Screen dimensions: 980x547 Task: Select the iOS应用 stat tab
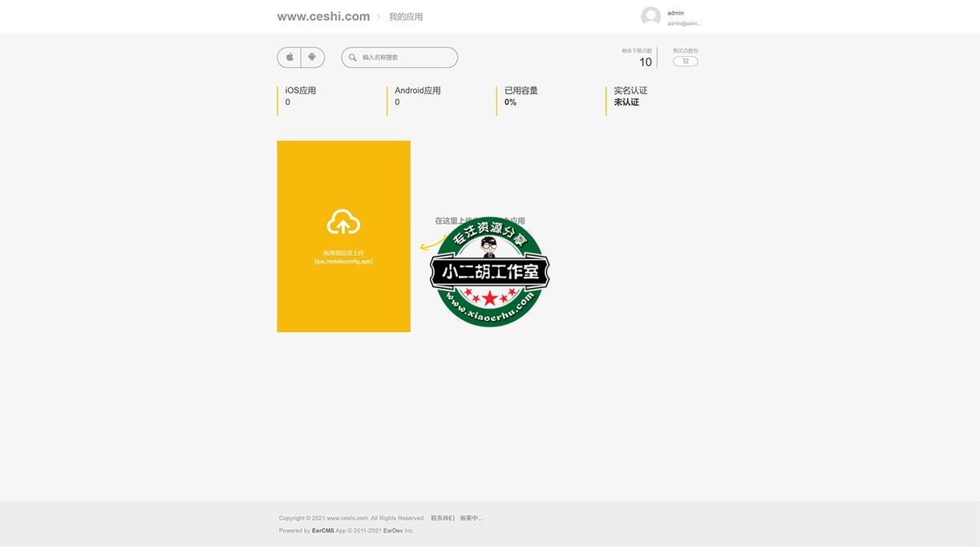tap(301, 91)
